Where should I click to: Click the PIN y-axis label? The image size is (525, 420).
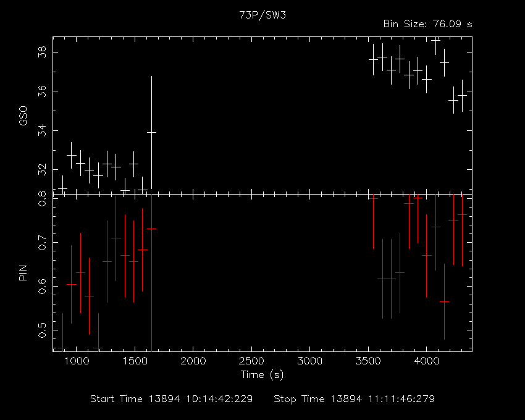coord(23,273)
